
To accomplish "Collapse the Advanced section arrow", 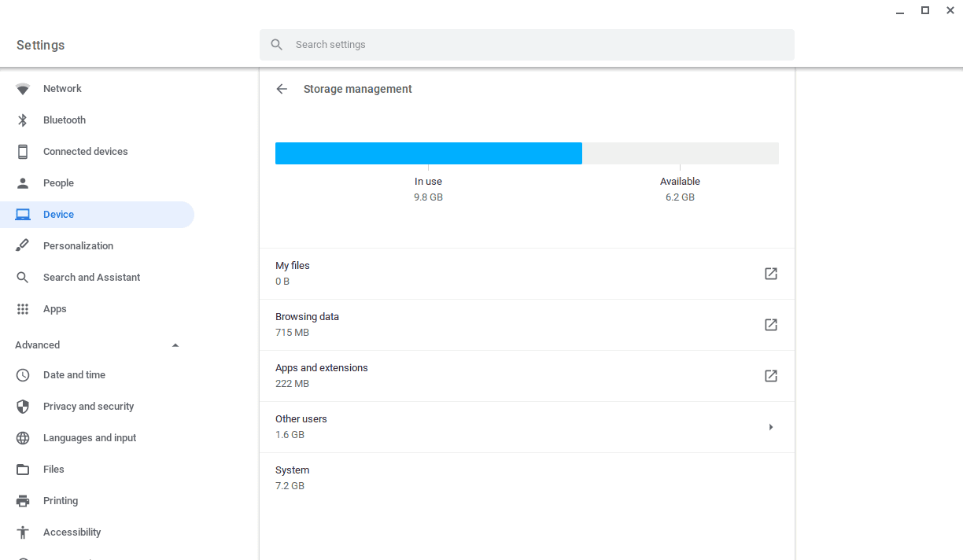I will click(x=175, y=345).
